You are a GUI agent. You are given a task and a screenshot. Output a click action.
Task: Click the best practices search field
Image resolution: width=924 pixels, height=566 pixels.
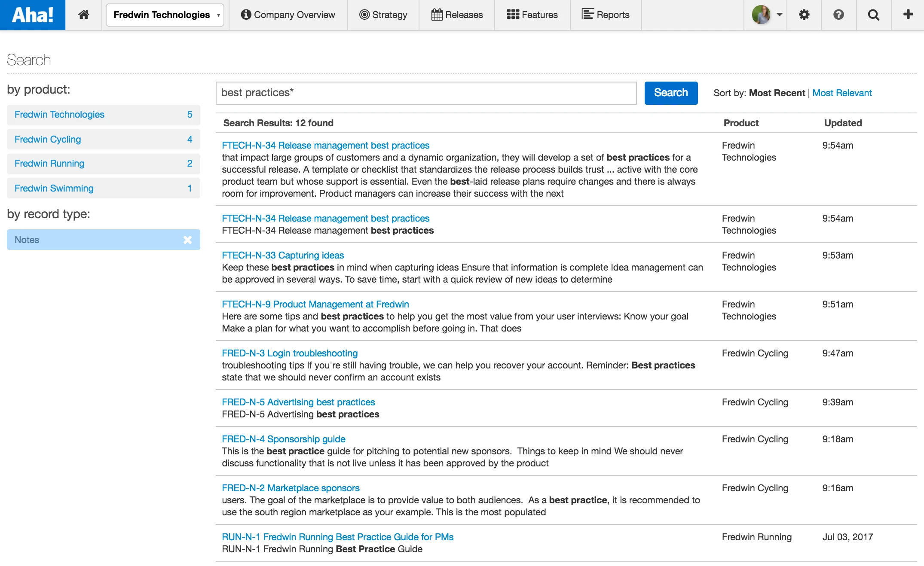[x=425, y=93]
